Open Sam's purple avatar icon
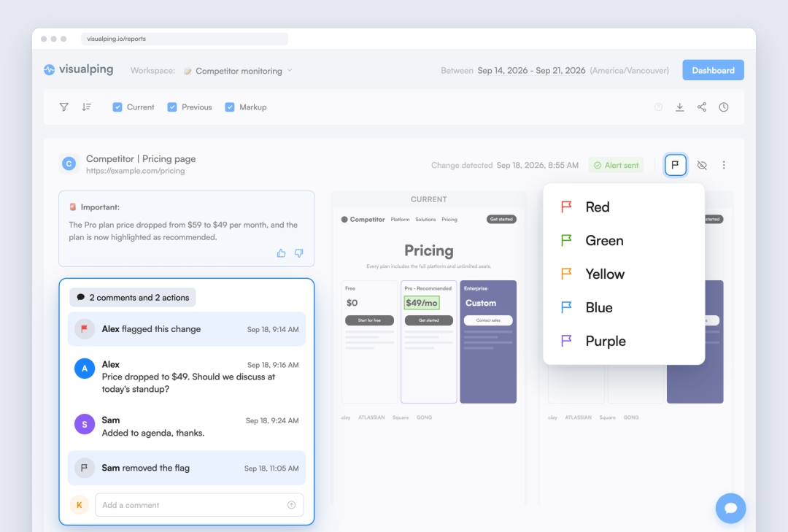This screenshot has height=532, width=788. 85,425
